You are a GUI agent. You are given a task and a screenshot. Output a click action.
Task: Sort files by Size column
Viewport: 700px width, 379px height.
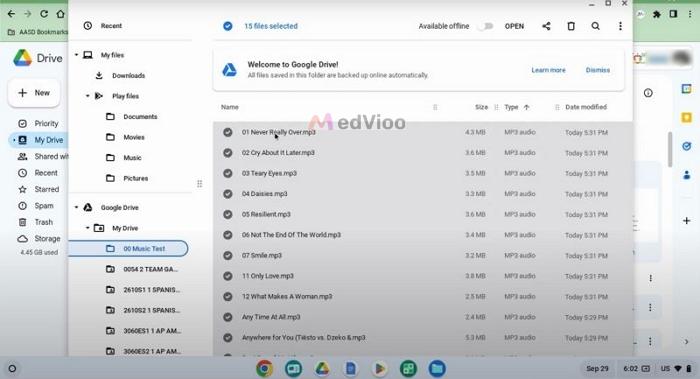481,107
